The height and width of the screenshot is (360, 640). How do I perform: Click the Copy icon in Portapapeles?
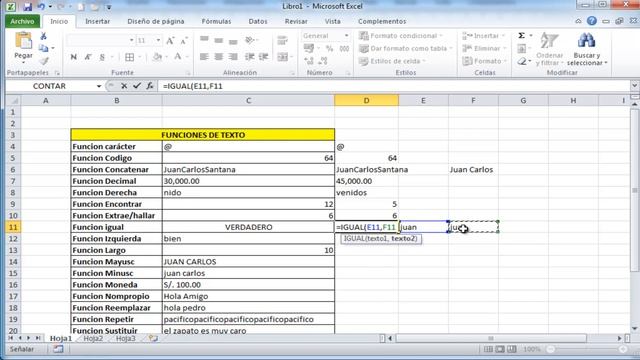[x=43, y=48]
